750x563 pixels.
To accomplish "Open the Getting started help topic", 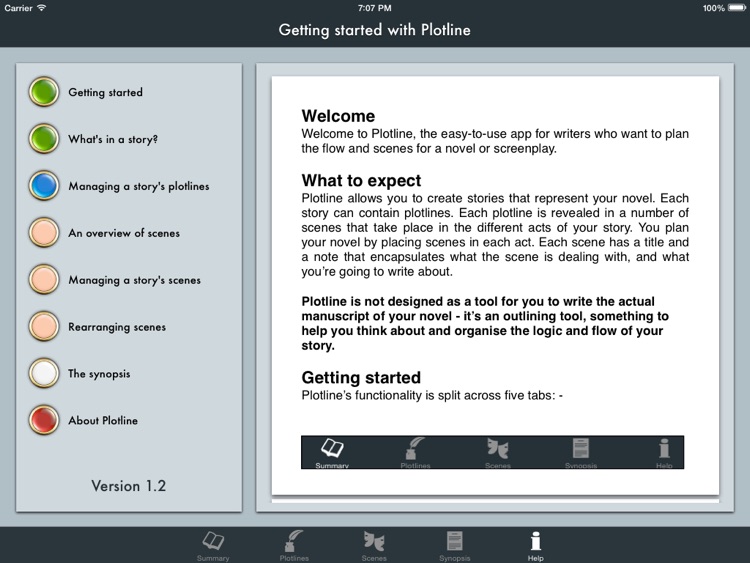I will click(x=105, y=92).
